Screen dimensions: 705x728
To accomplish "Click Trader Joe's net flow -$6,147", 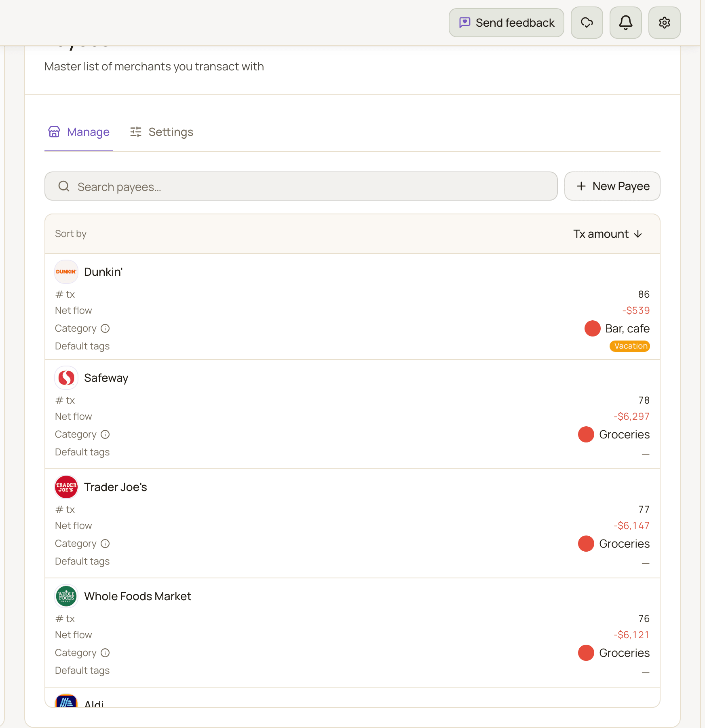I will tap(631, 526).
